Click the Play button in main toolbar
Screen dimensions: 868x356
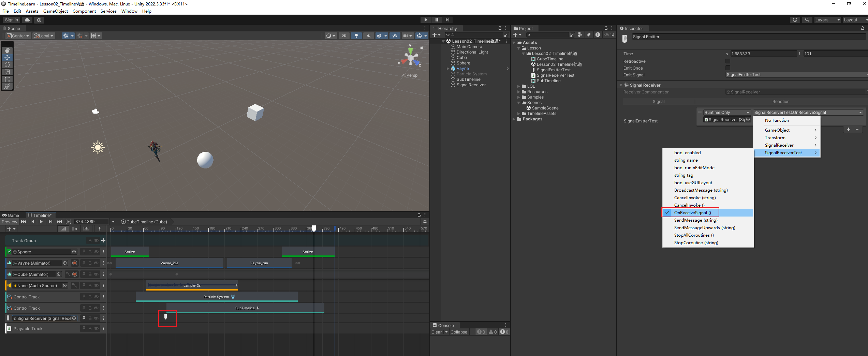(426, 20)
